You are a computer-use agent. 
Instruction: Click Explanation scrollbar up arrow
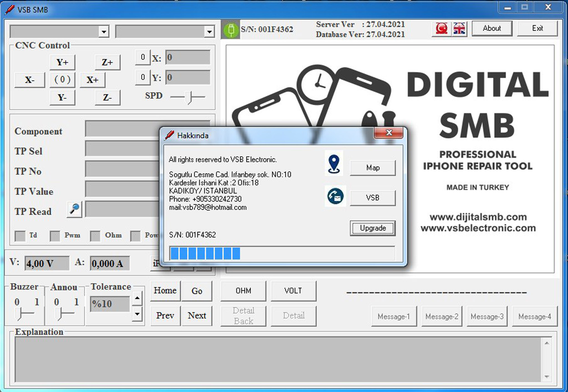(547, 343)
